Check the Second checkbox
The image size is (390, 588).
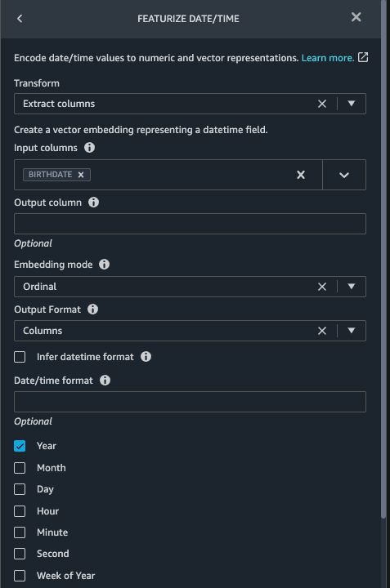pyautogui.click(x=20, y=554)
